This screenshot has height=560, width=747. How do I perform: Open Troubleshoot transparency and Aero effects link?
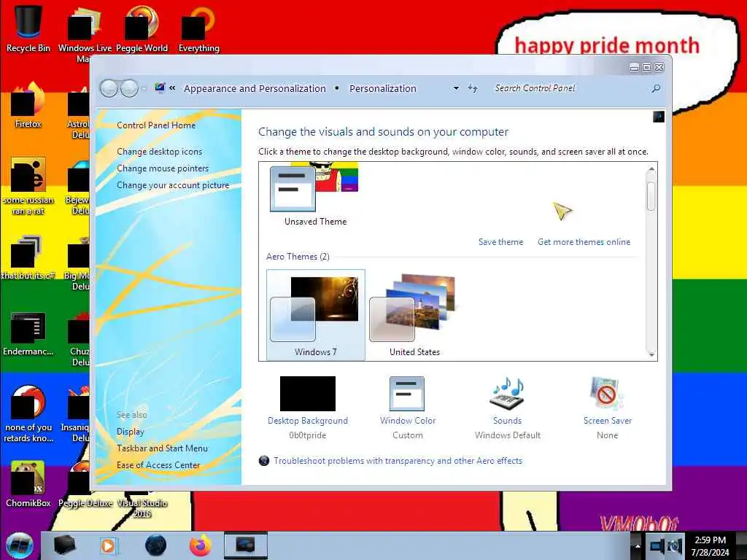pyautogui.click(x=398, y=461)
